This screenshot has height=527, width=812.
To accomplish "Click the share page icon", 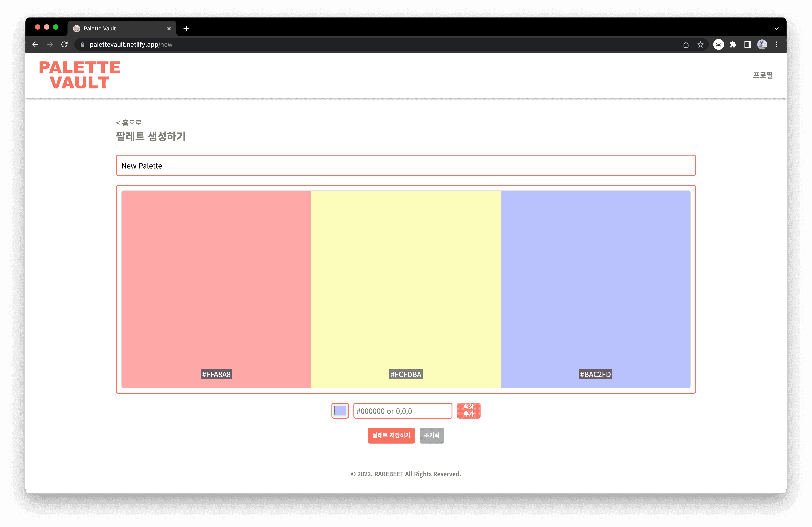I will pyautogui.click(x=686, y=45).
